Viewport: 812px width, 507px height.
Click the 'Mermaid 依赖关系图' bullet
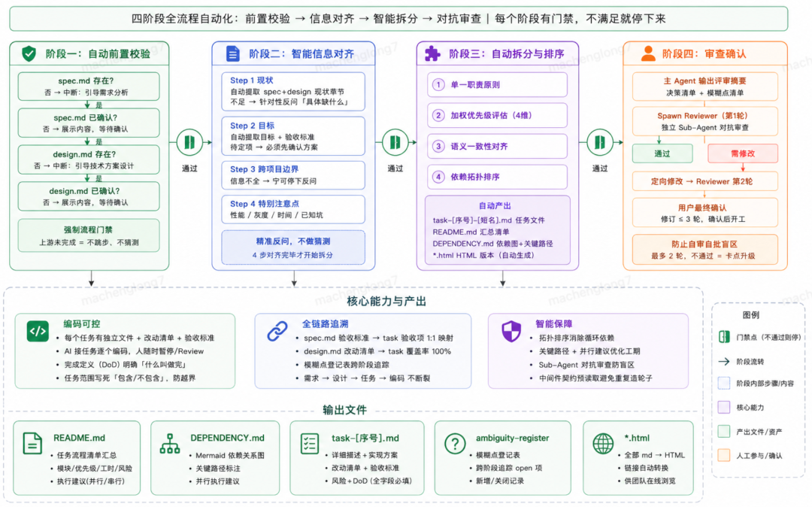230,456
